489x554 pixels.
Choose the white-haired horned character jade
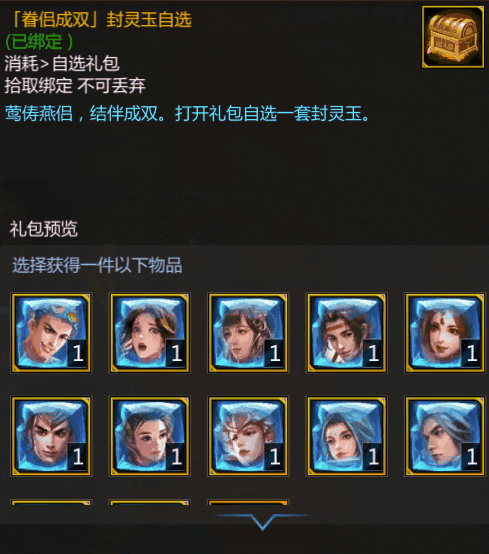click(x=248, y=436)
